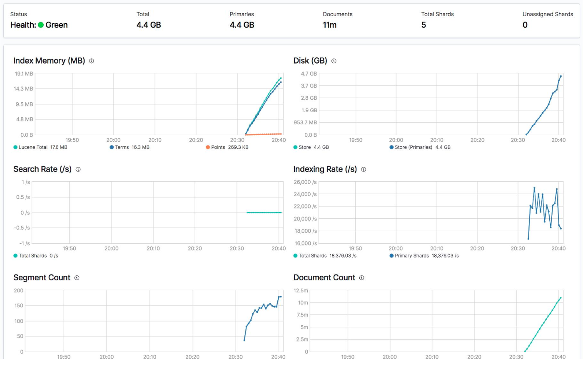Image resolution: width=588 pixels, height=366 pixels.
Task: Click the info icon beside Document Count
Action: tap(362, 278)
